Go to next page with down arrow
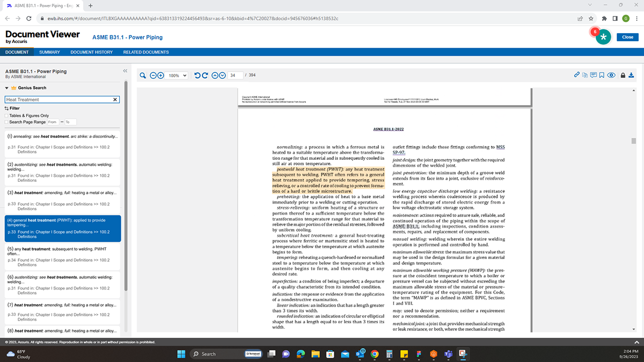The image size is (644, 362). (222, 76)
